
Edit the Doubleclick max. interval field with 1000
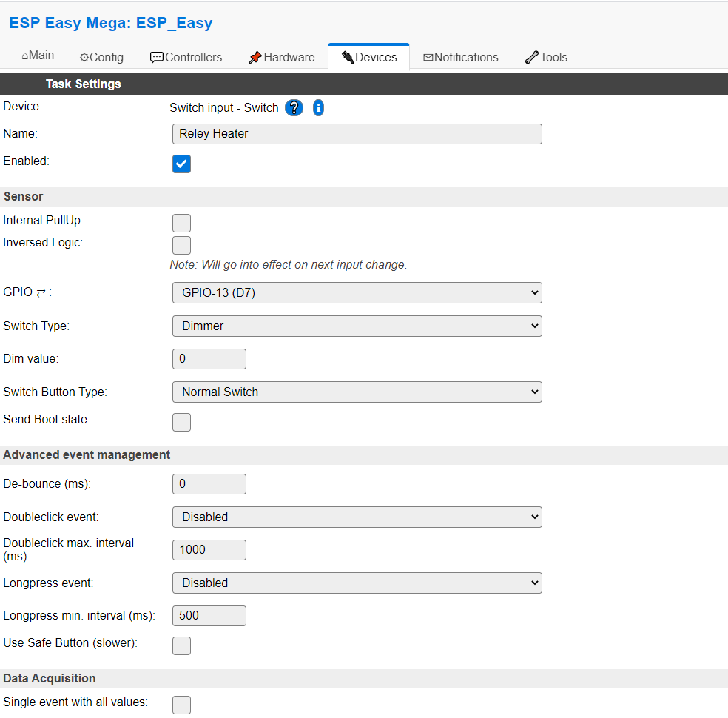(209, 550)
